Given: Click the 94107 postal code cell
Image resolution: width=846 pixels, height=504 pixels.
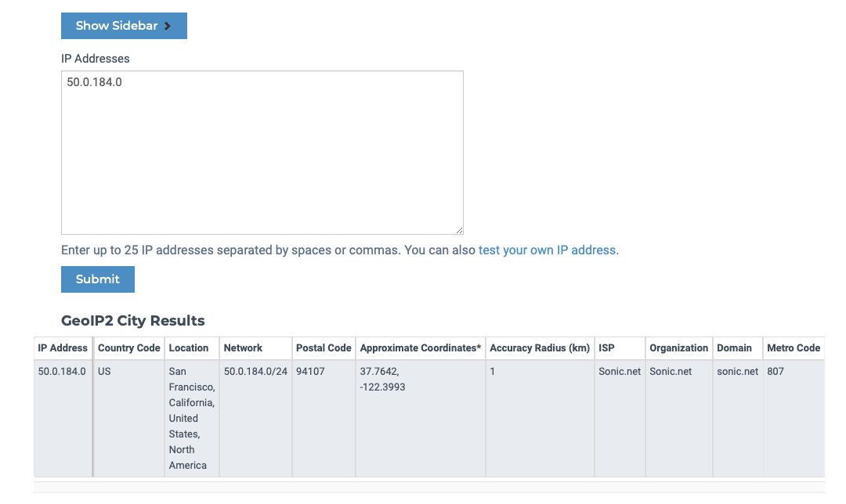Looking at the screenshot, I should [x=324, y=418].
